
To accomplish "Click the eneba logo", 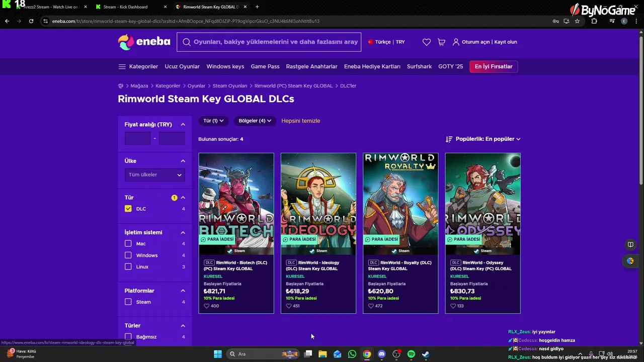I will [x=144, y=42].
